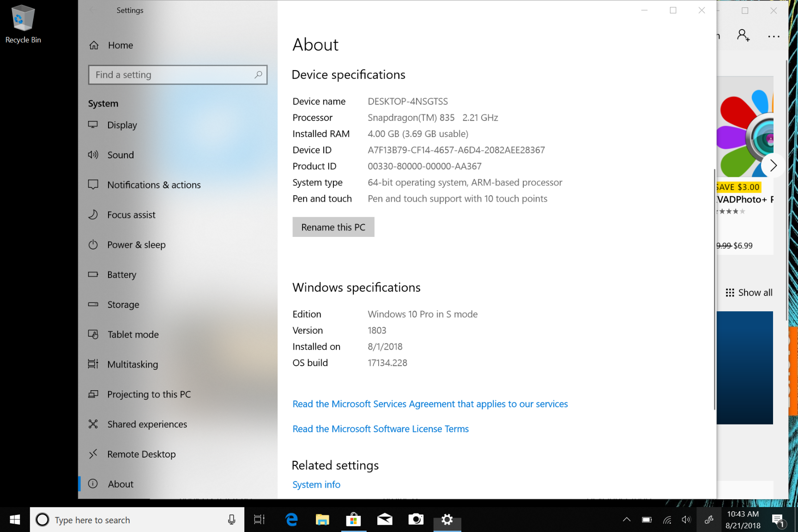Screen dimensions: 798x532
Task: Open the System info link
Action: click(x=316, y=484)
